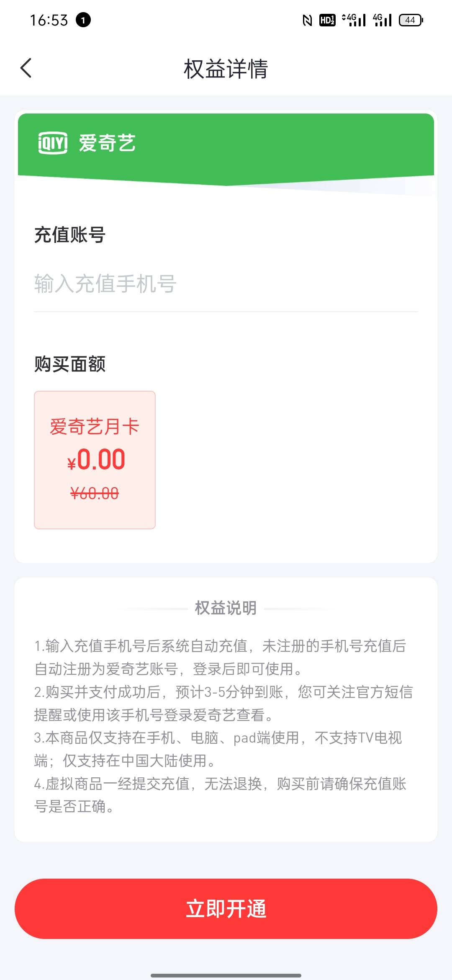Tap the 购买面额 section heading
The image size is (452, 980).
click(x=70, y=364)
